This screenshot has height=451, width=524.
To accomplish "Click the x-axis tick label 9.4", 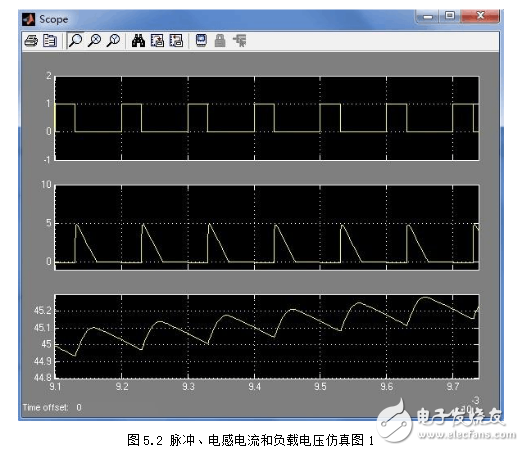I will coord(254,387).
